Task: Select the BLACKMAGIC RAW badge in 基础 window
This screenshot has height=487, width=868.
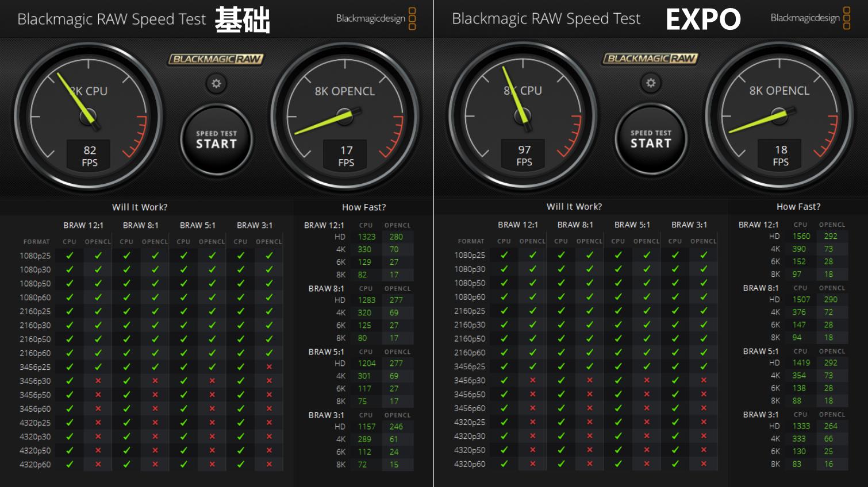Action: pyautogui.click(x=216, y=59)
